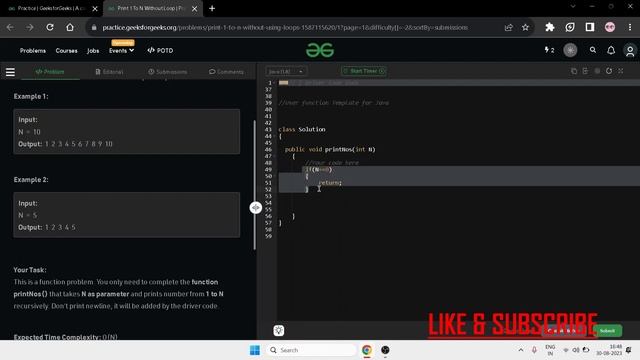Click the code template icon beside copy

click(x=585, y=71)
